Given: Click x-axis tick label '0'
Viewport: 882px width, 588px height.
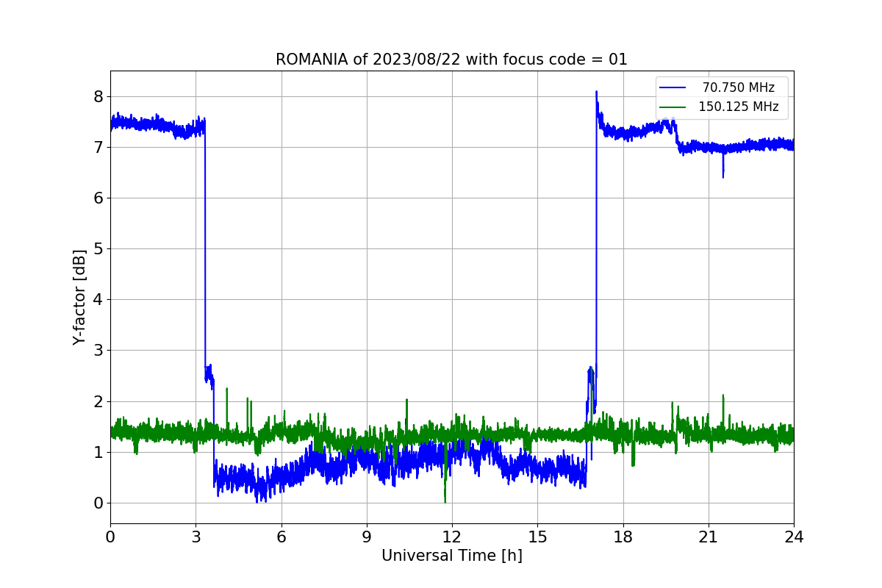Looking at the screenshot, I should pyautogui.click(x=110, y=537).
